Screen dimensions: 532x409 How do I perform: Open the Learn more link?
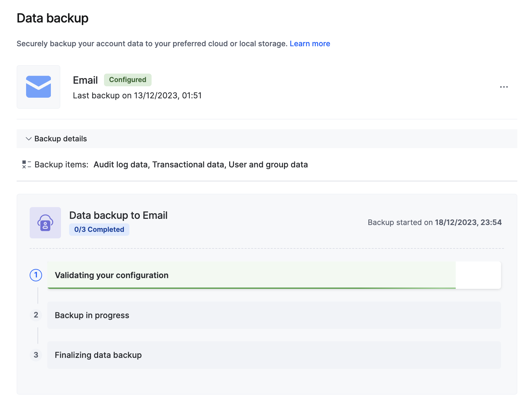click(x=310, y=44)
